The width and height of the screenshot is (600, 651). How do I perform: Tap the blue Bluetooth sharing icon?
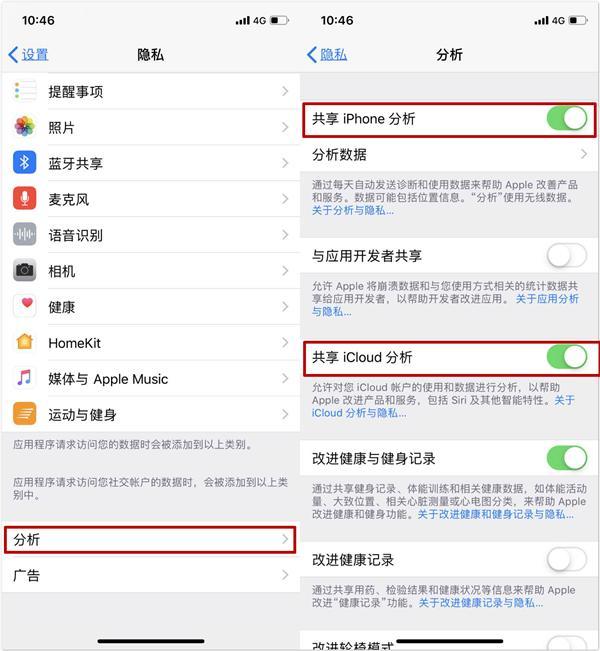pos(24,162)
